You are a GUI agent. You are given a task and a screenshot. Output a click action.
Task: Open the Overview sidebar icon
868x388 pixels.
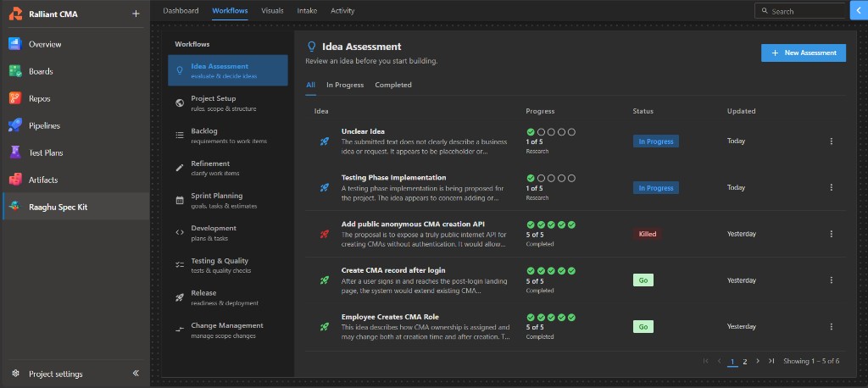(15, 44)
